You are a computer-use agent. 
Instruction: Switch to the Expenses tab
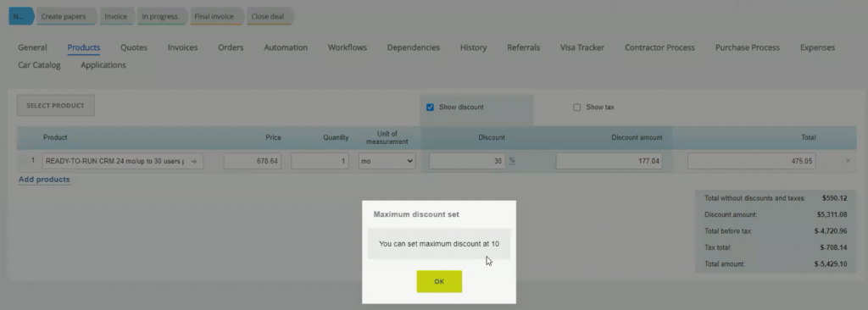coord(818,47)
